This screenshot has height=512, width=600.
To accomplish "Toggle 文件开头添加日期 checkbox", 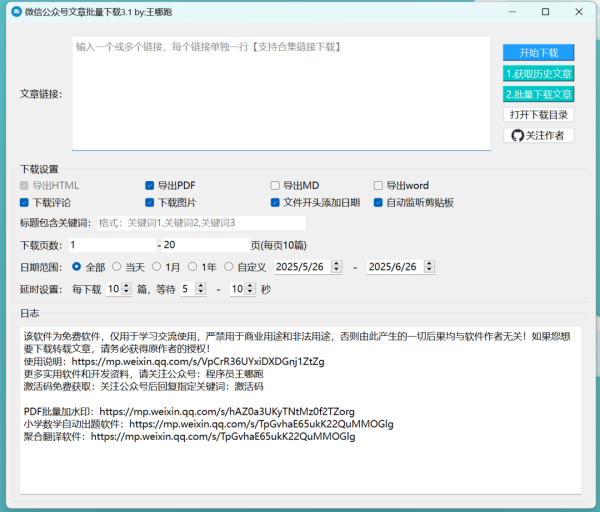I will point(275,202).
